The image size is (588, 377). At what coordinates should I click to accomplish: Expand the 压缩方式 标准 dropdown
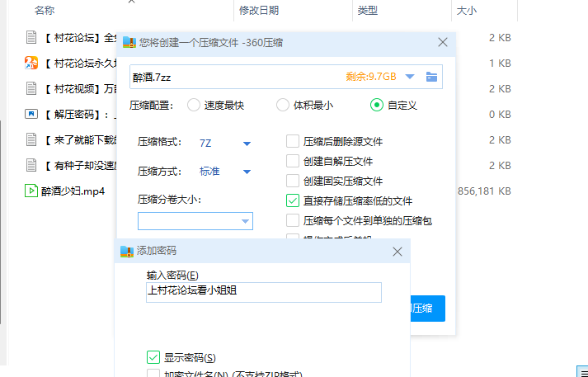pyautogui.click(x=247, y=172)
